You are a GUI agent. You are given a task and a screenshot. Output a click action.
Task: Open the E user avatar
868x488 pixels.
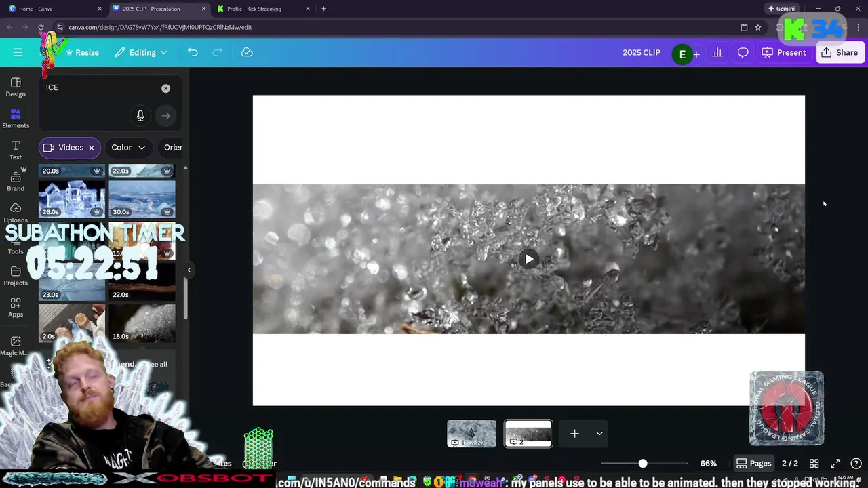click(682, 54)
